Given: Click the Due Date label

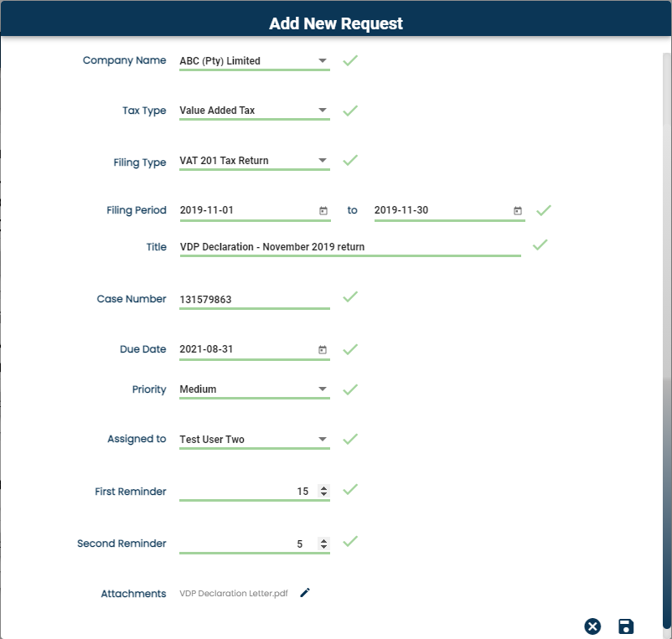Looking at the screenshot, I should 142,349.
